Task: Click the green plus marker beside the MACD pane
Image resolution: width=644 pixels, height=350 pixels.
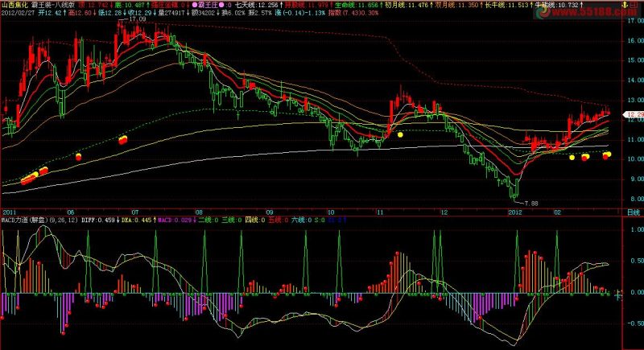Action: click(x=617, y=294)
